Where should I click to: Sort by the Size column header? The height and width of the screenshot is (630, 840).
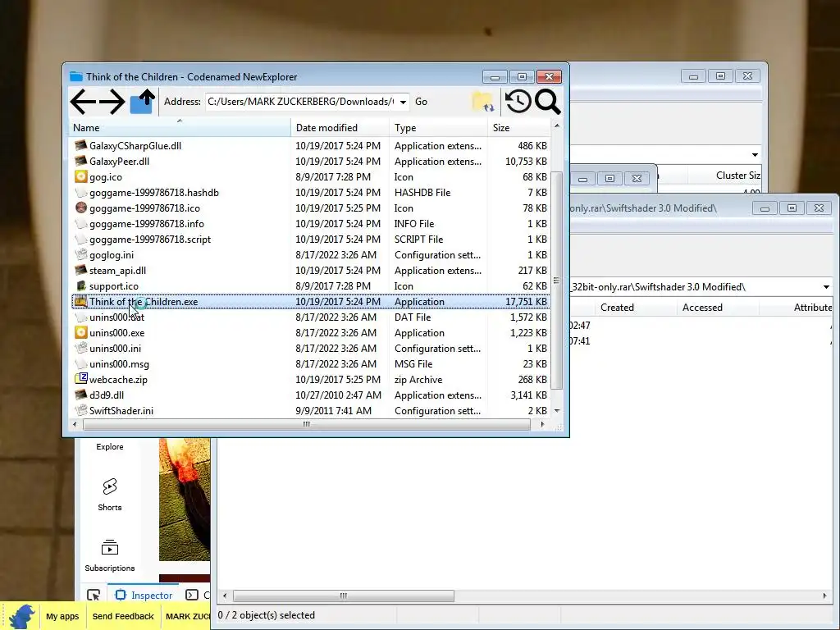pos(518,127)
